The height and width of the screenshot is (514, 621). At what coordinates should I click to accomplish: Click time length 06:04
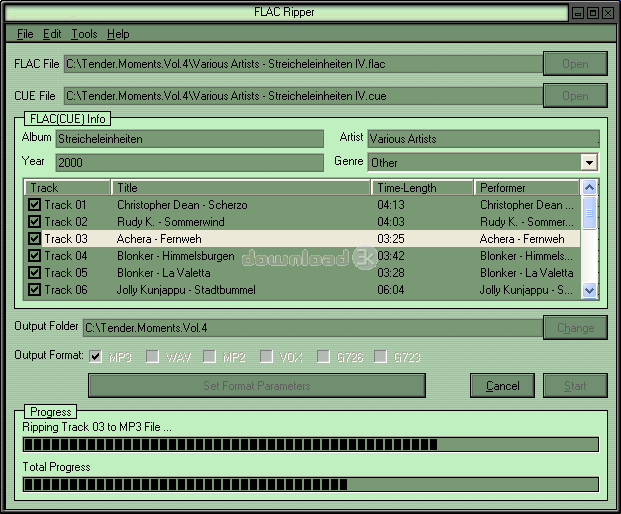click(391, 290)
